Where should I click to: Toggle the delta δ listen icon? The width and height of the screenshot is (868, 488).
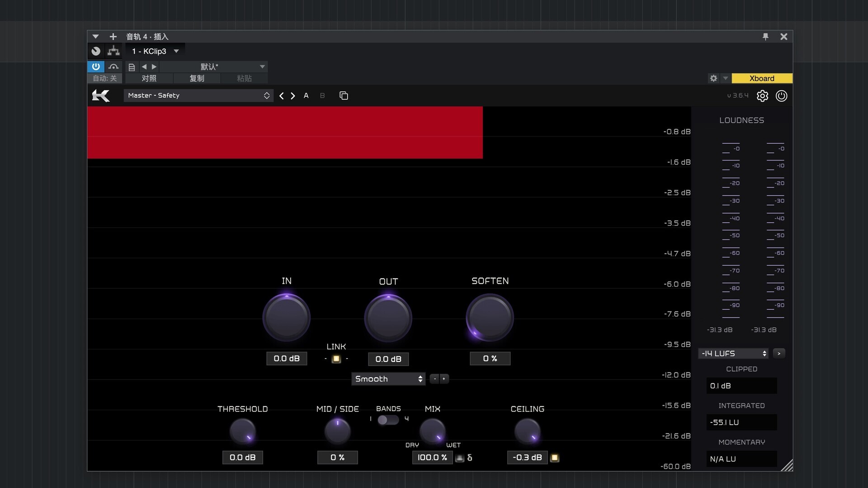click(470, 458)
